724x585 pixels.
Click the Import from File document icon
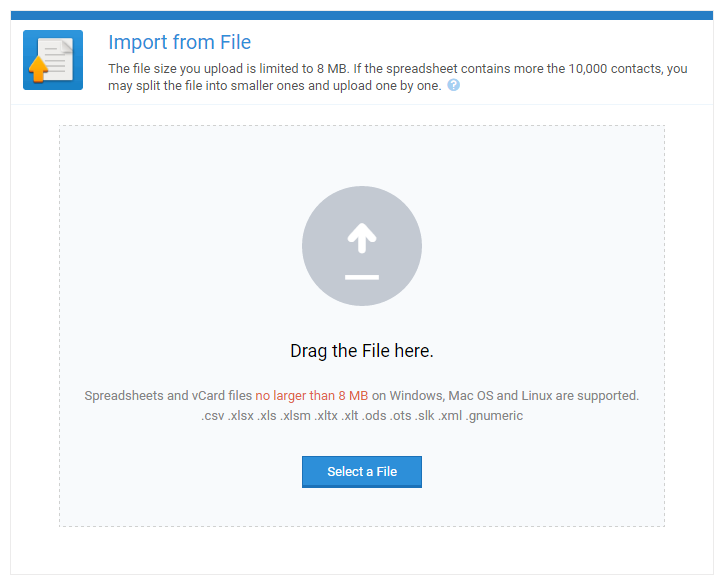53,60
